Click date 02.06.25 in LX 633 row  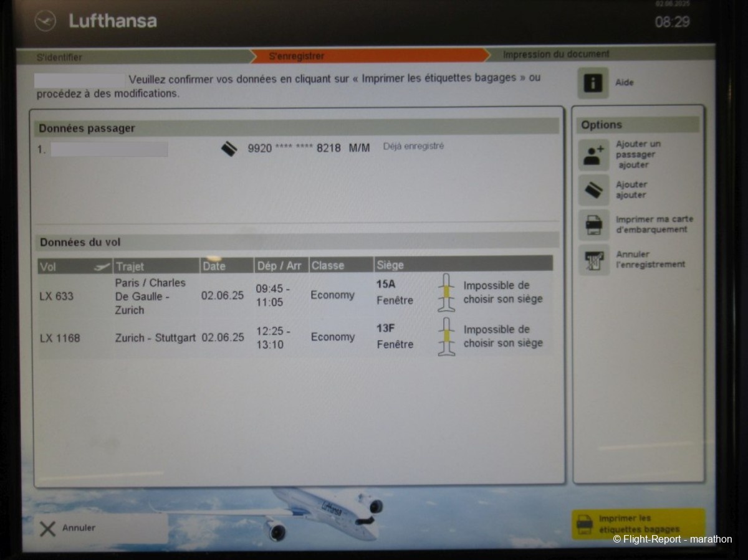(223, 296)
